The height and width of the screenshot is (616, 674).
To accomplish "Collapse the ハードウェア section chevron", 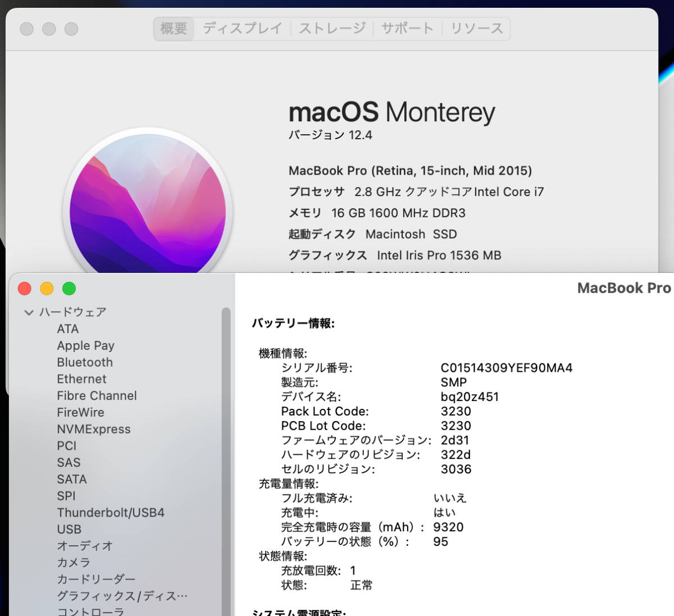I will tap(29, 312).
